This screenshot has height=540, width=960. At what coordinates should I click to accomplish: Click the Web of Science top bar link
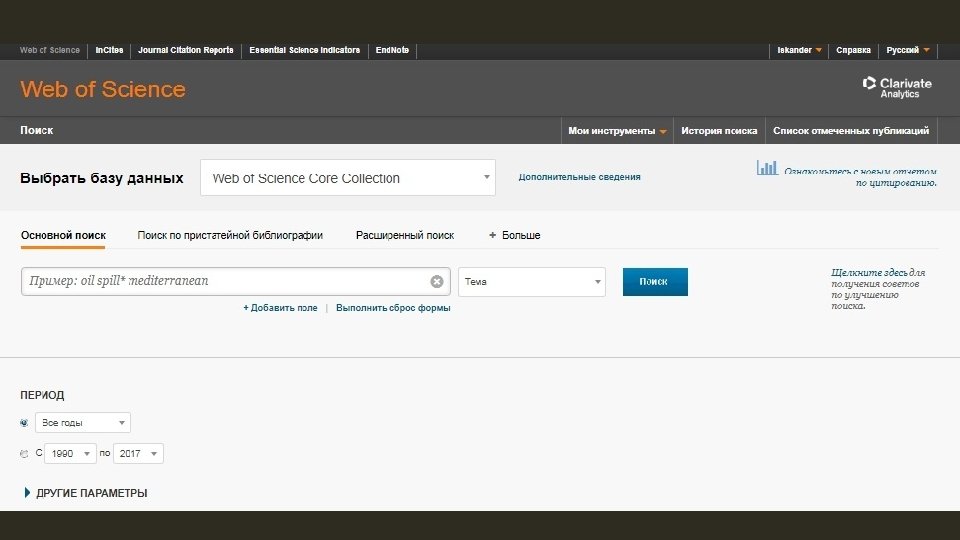click(50, 50)
